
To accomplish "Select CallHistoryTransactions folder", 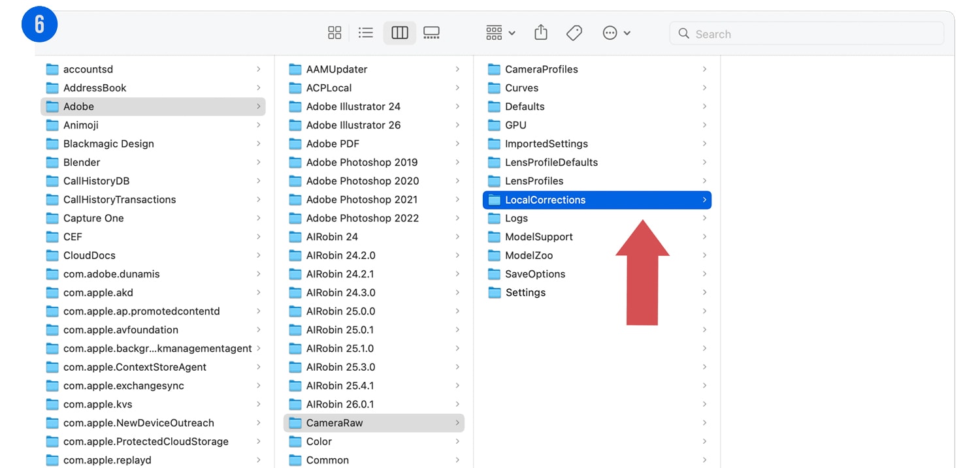I will [153, 199].
